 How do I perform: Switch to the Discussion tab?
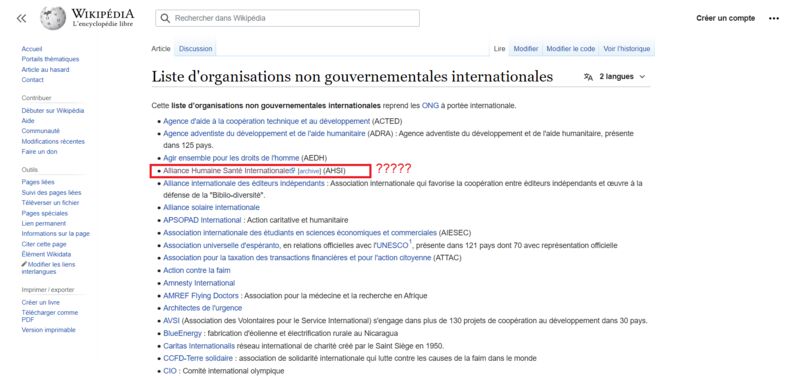click(195, 49)
